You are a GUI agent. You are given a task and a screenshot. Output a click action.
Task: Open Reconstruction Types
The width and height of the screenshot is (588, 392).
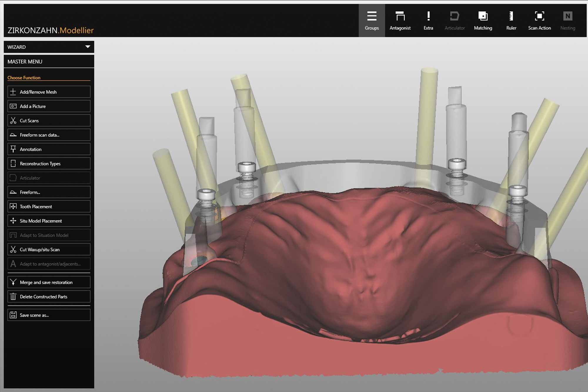(49, 164)
